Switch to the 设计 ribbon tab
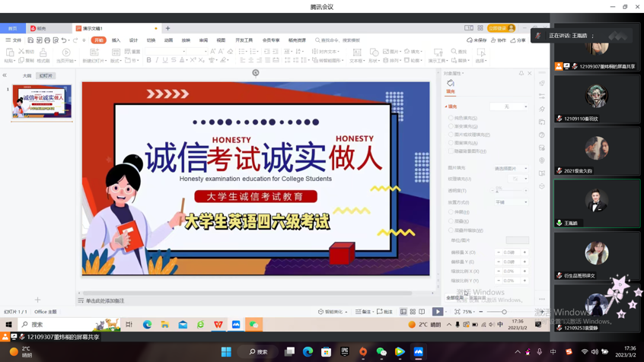The width and height of the screenshot is (644, 362). tap(133, 40)
